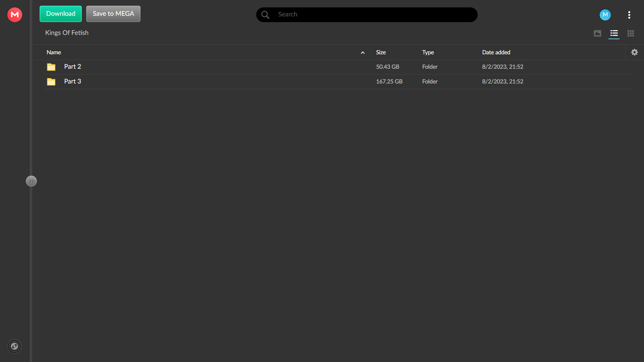Click the Folder type of Part 3
Screen dimensions: 644x362
coord(430,81)
